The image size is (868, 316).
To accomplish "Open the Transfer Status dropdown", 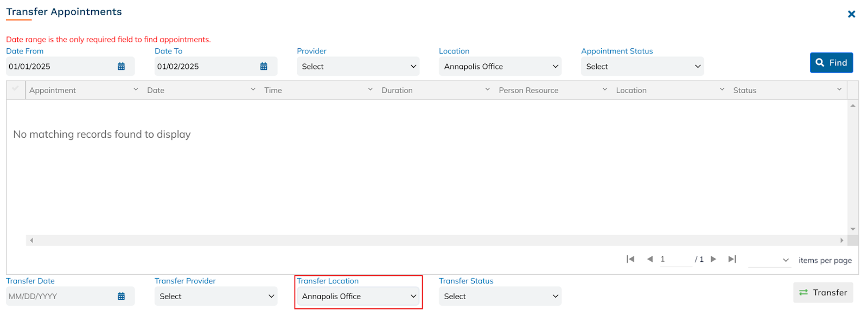I will pyautogui.click(x=500, y=296).
